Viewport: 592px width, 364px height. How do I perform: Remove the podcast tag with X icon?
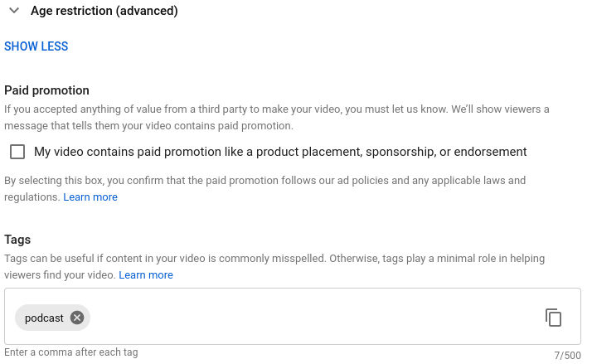[77, 318]
